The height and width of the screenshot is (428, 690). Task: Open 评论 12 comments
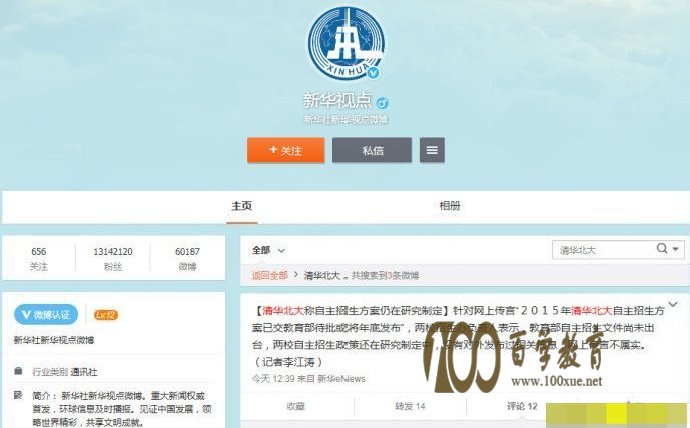pyautogui.click(x=522, y=406)
